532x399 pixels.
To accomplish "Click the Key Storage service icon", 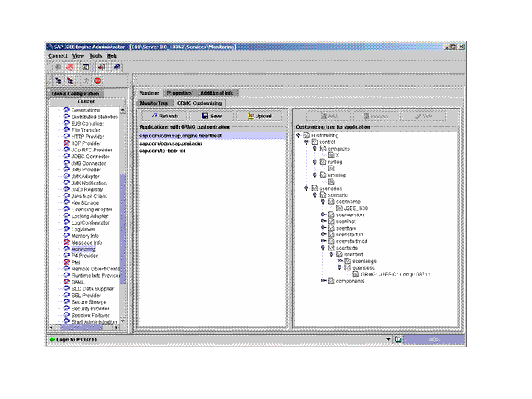I will click(66, 203).
